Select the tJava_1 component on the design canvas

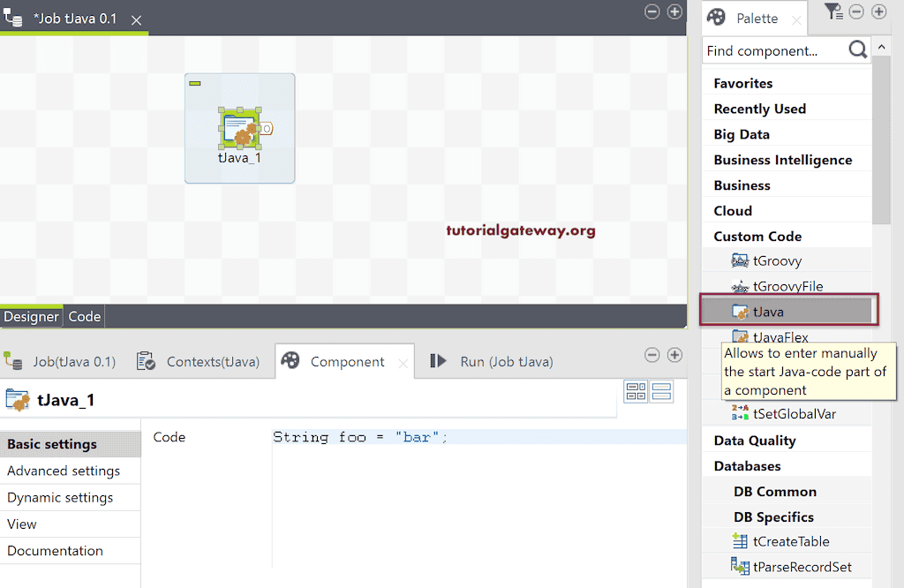(x=239, y=128)
